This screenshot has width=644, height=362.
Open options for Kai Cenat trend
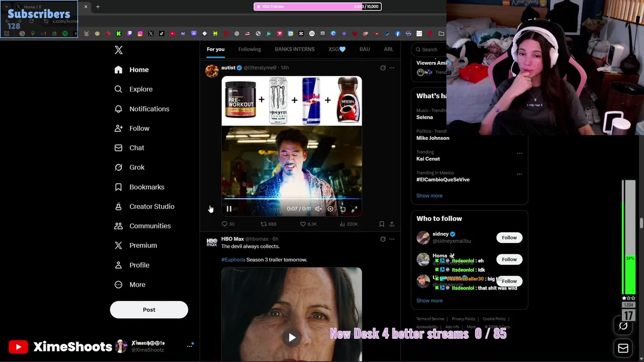(x=519, y=153)
